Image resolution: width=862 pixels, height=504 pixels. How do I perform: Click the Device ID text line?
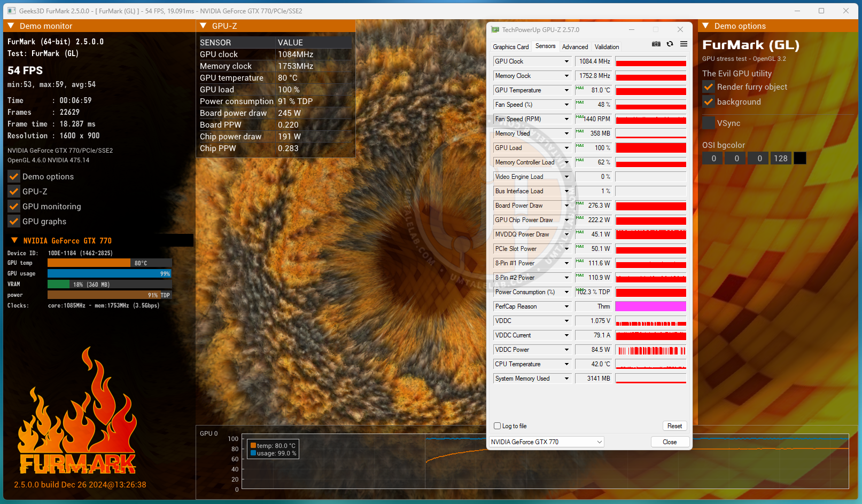60,253
